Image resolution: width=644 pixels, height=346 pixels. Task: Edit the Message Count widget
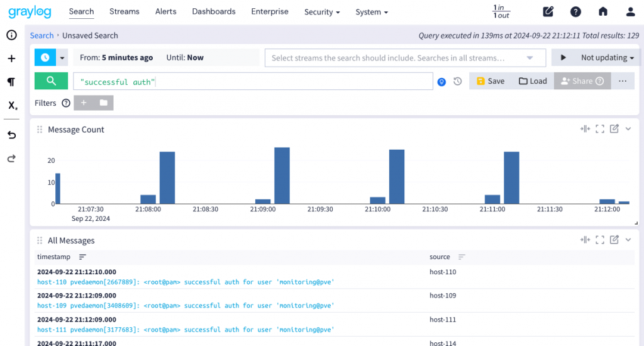[x=614, y=128]
